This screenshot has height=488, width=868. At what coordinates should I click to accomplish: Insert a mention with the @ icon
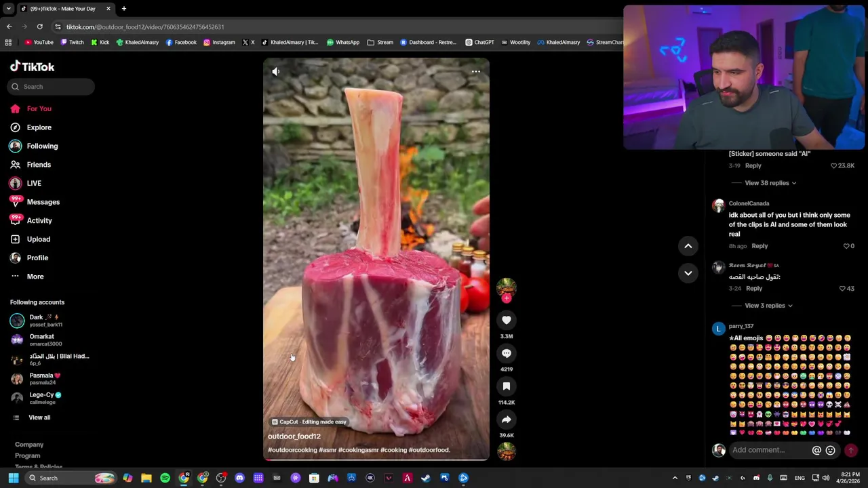(x=816, y=450)
